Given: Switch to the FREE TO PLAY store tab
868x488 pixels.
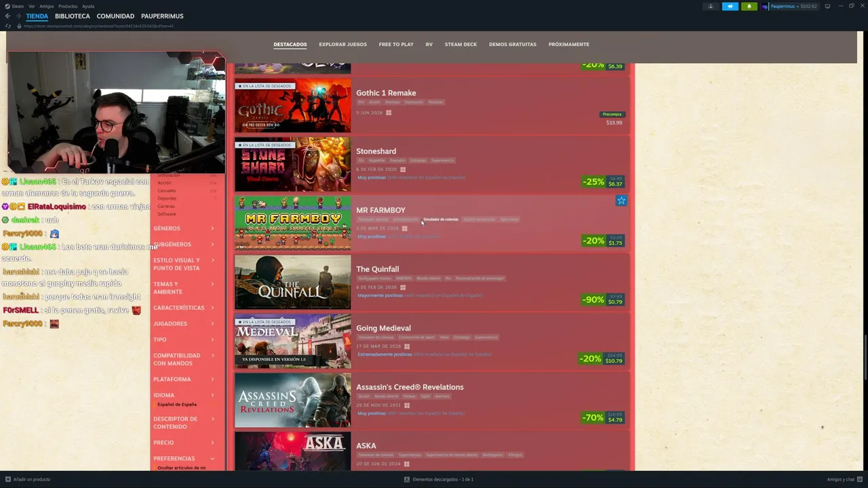Looking at the screenshot, I should click(x=396, y=44).
